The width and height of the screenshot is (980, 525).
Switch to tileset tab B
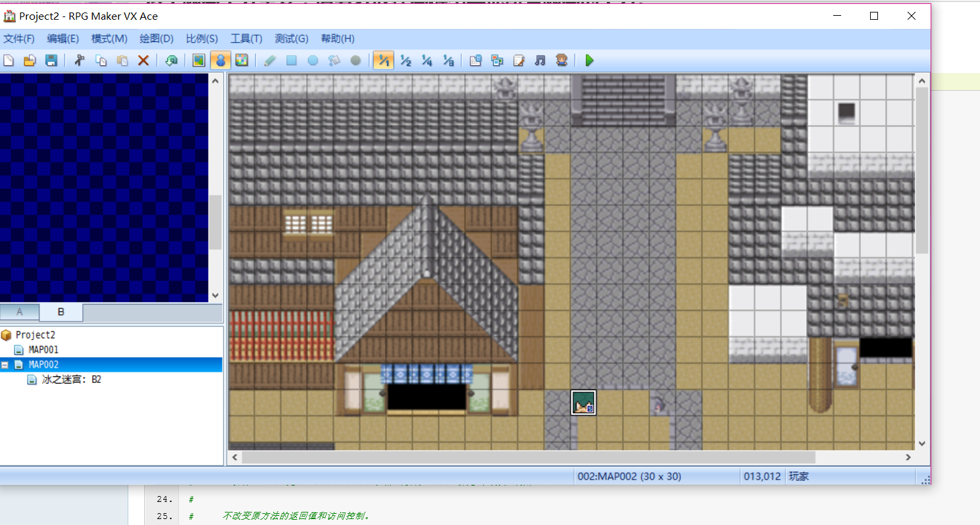61,312
